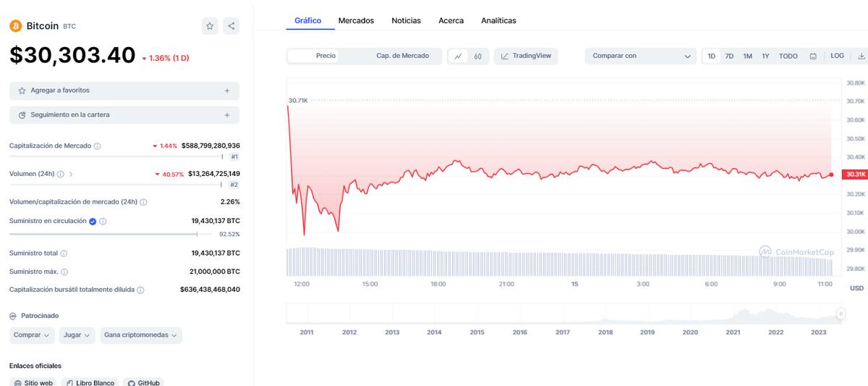Open the Mercados tab
868x386 pixels.
(x=356, y=20)
